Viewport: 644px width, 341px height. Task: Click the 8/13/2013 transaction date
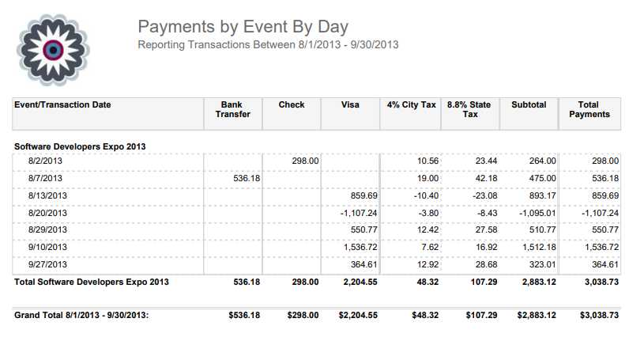coord(47,195)
